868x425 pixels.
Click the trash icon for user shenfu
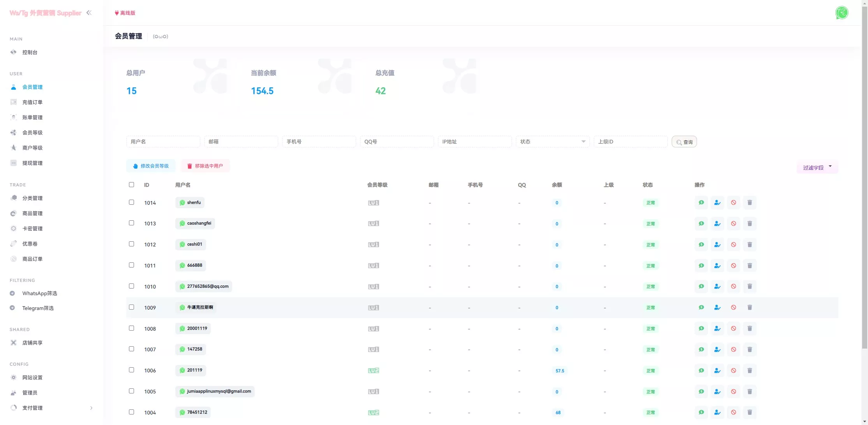click(x=749, y=202)
